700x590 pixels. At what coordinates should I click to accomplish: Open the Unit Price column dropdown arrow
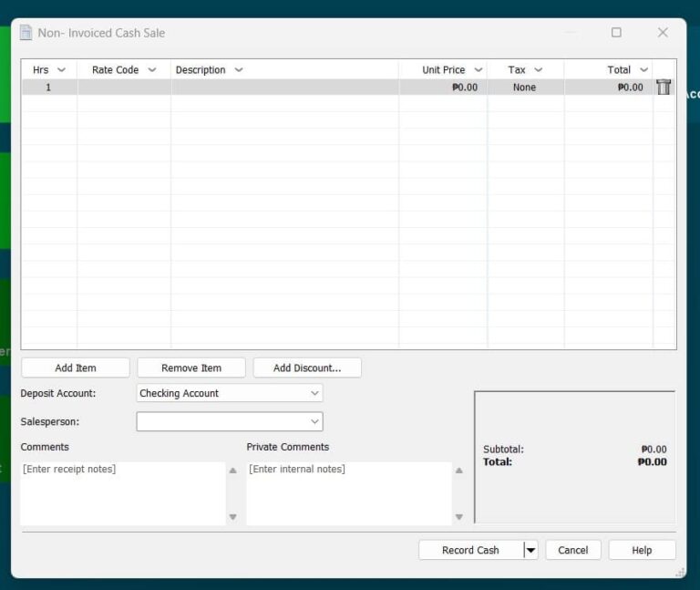coord(479,69)
